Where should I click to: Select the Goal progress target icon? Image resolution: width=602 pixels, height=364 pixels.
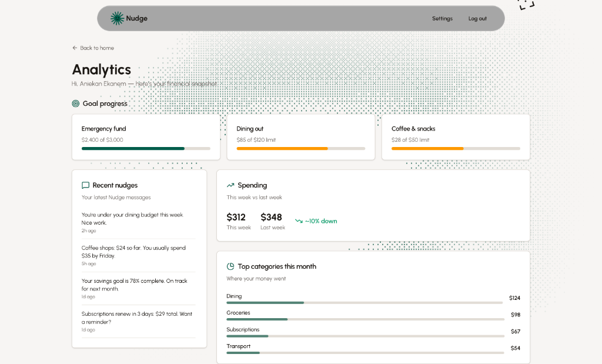(75, 103)
